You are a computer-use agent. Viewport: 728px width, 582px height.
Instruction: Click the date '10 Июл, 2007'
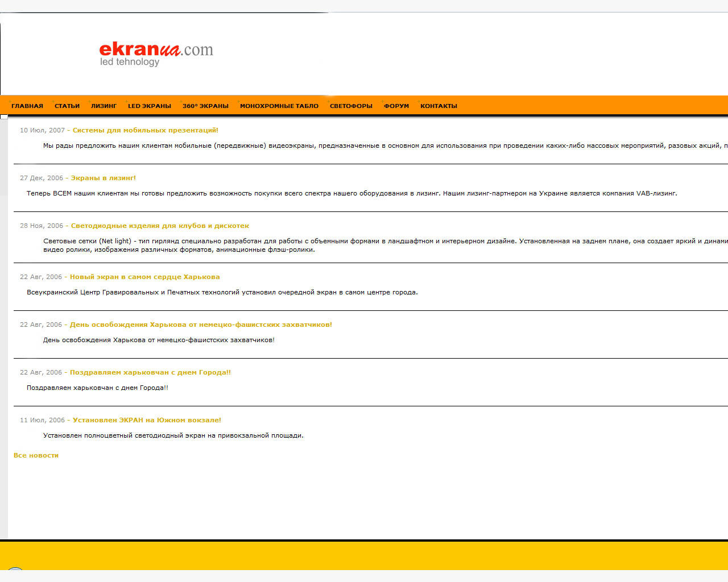pos(42,130)
